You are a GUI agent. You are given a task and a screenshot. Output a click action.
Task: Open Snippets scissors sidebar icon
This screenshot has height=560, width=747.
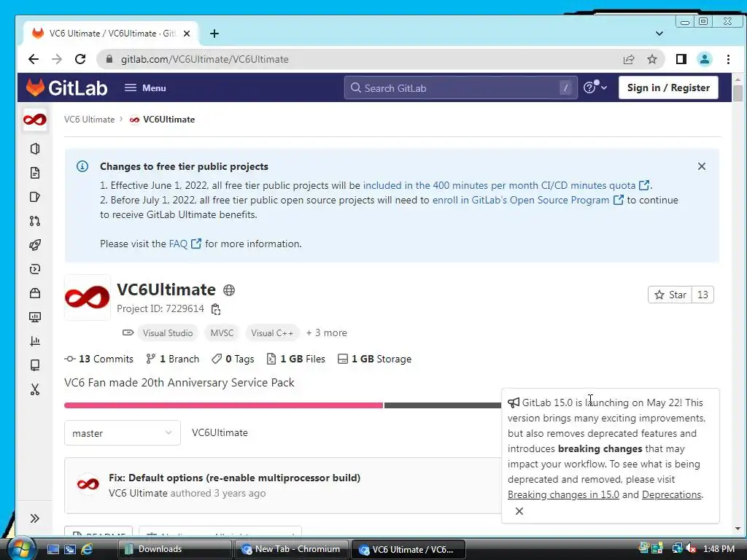click(35, 389)
